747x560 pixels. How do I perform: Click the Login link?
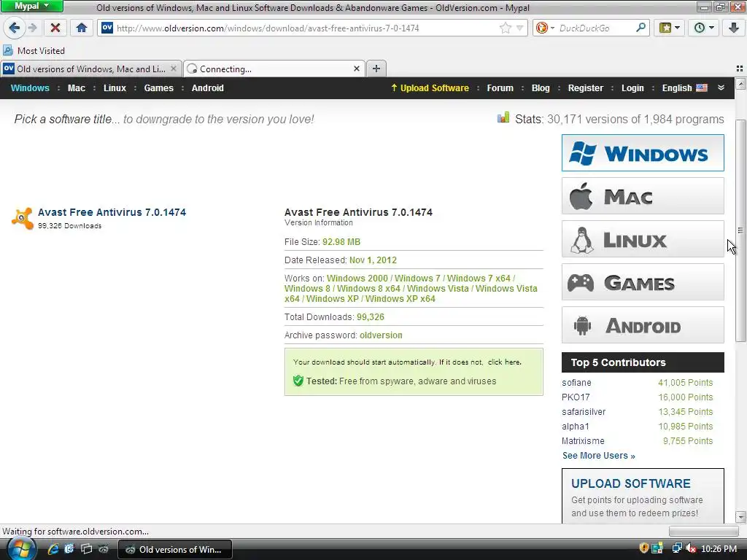click(x=632, y=88)
